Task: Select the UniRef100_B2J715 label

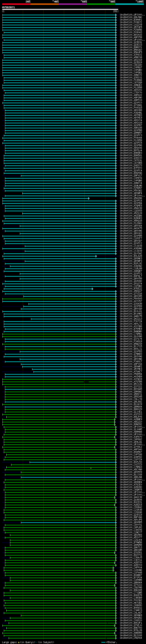Action: 131,347
